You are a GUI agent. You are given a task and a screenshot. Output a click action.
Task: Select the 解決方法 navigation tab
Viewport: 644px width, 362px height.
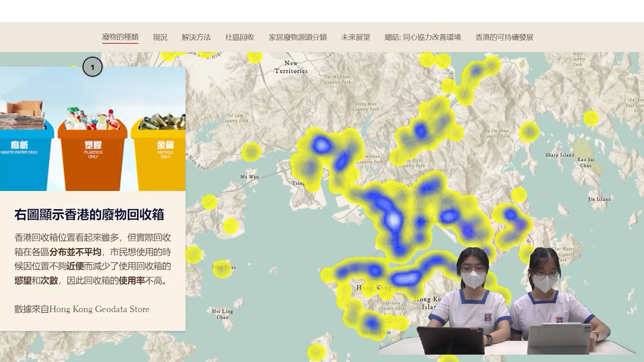click(x=196, y=37)
